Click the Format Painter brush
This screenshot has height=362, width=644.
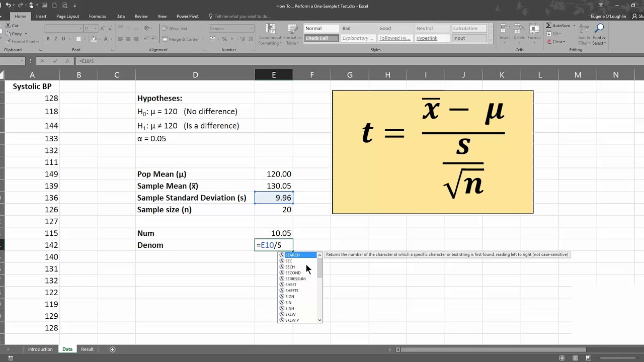(22, 42)
